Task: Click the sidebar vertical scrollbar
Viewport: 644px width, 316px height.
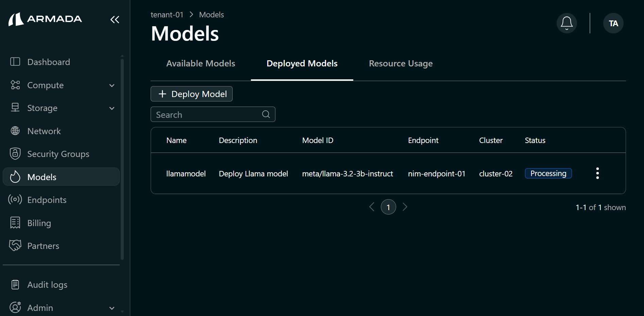Action: click(x=122, y=159)
